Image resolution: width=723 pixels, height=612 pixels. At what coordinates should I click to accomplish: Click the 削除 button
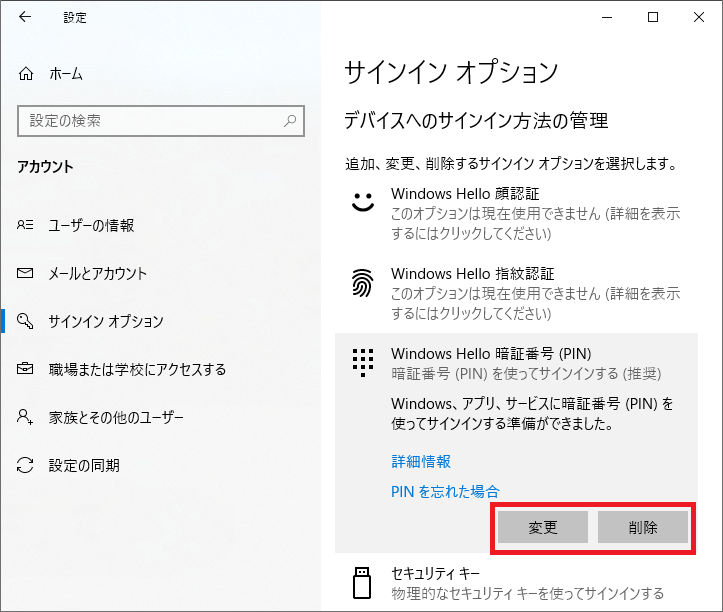(x=643, y=527)
